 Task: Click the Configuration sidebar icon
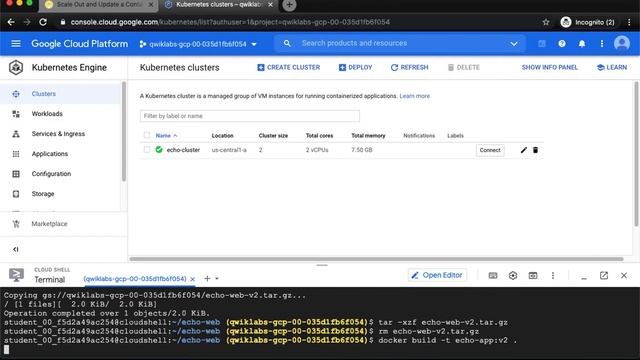[x=16, y=174]
